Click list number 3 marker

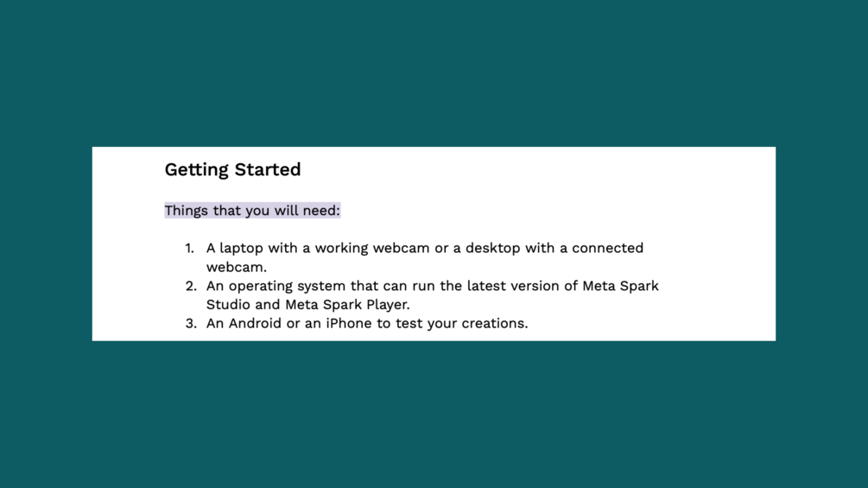click(191, 323)
